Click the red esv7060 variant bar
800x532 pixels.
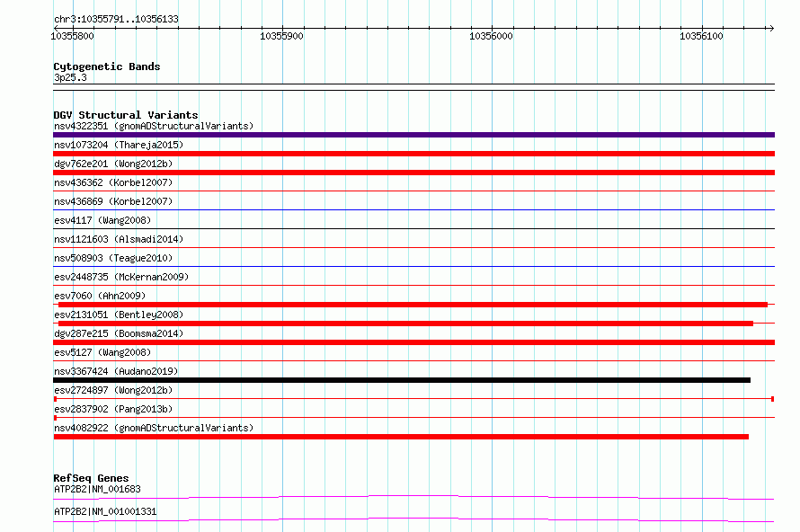click(413, 305)
